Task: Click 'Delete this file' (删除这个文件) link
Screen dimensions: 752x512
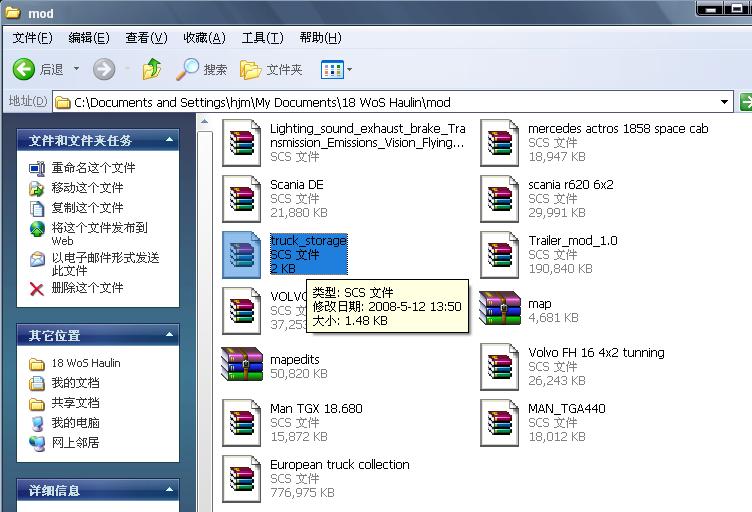Action: (87, 288)
